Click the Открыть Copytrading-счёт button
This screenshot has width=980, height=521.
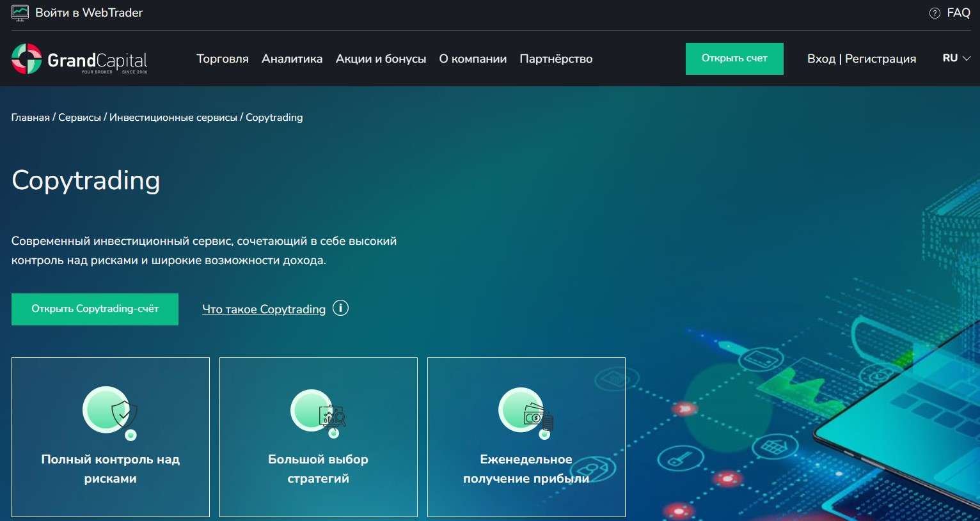95,309
